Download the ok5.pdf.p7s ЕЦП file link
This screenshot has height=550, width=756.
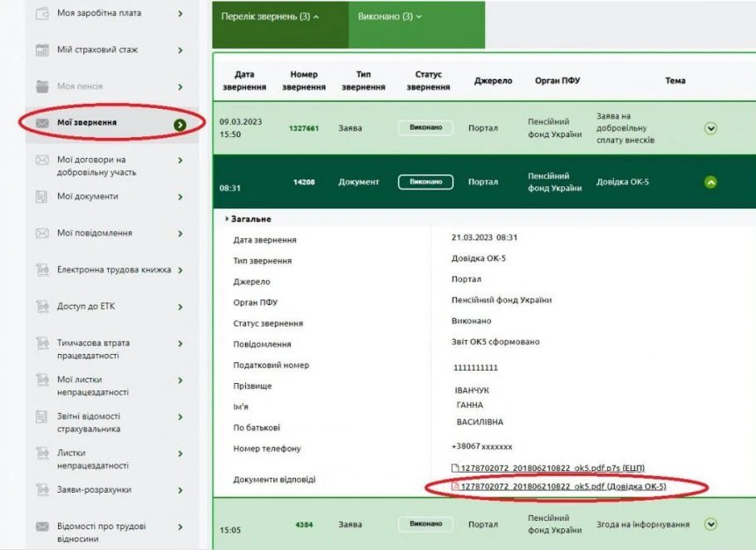click(x=552, y=468)
